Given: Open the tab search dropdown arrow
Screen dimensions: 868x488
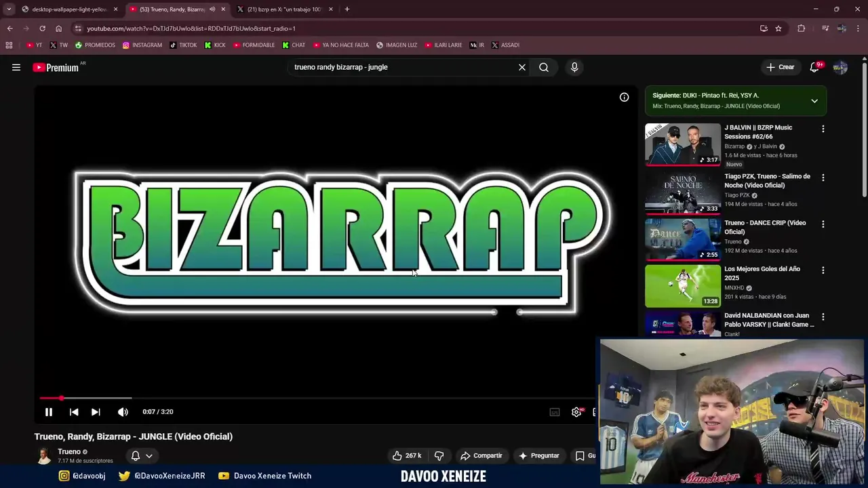Looking at the screenshot, I should tap(9, 9).
